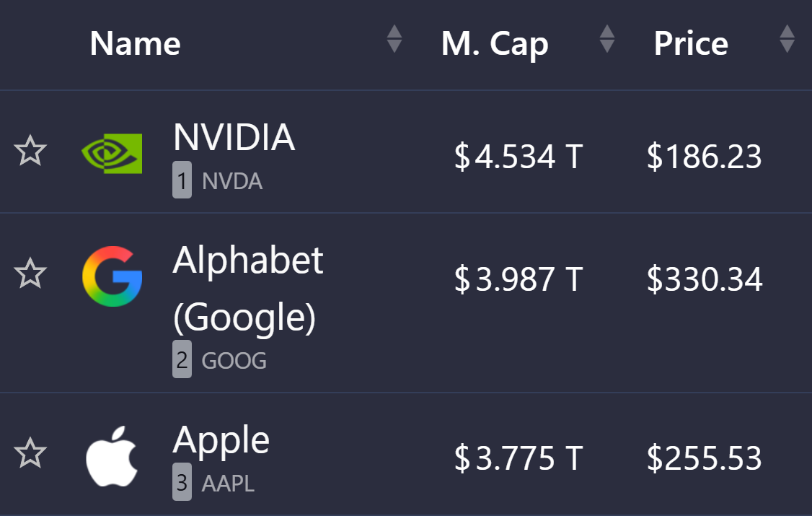Screen dimensions: 812x516
Task: Click the NVDA ticker symbol
Action: [232, 182]
